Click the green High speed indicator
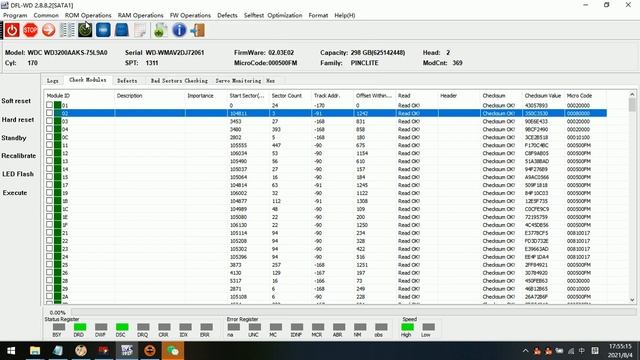Viewport: 640px width, 360px height. (x=407, y=327)
